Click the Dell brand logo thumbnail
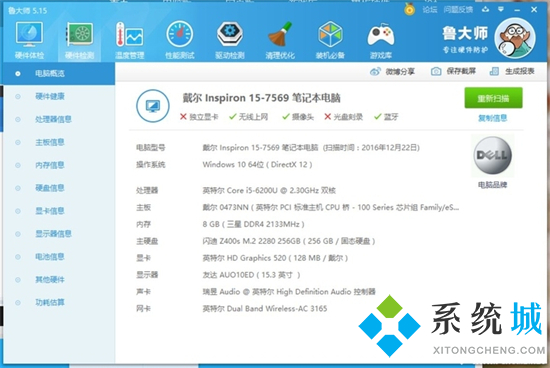Image resolution: width=550 pixels, height=368 pixels. point(492,155)
